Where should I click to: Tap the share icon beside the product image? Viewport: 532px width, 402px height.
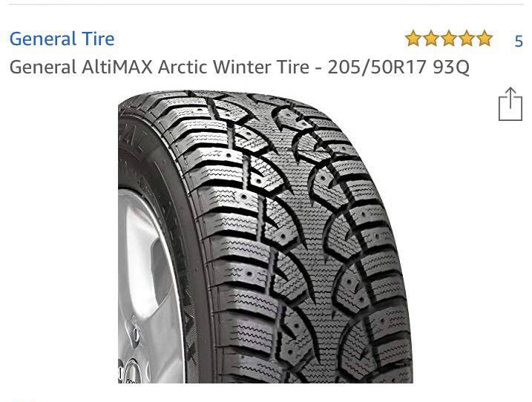pos(510,104)
